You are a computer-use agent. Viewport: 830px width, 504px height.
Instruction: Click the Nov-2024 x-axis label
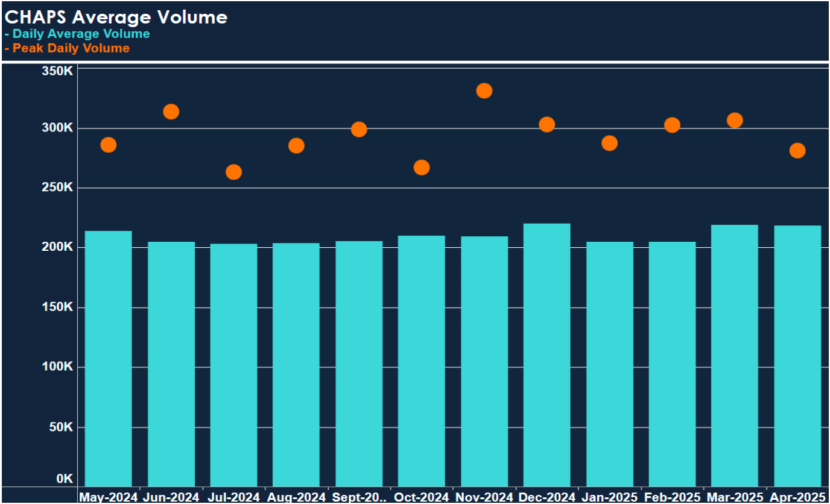[484, 497]
